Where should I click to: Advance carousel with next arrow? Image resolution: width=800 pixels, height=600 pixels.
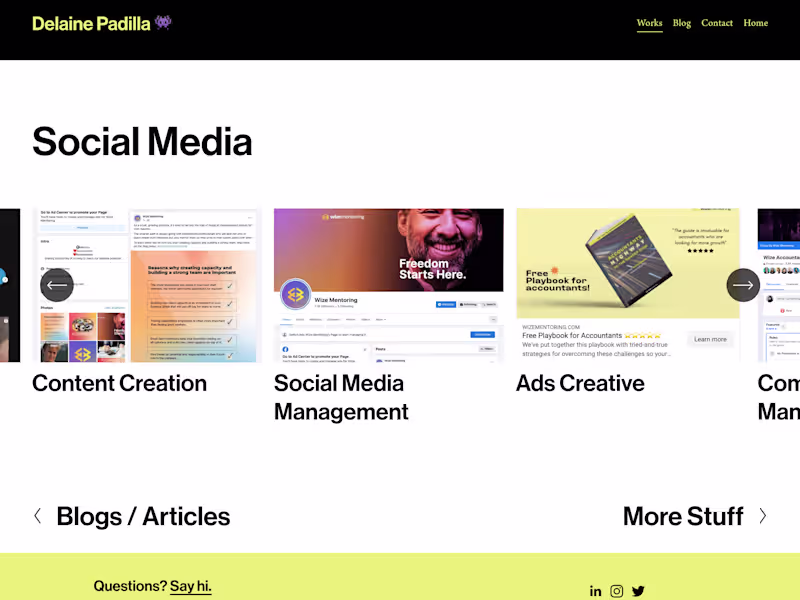tap(743, 285)
